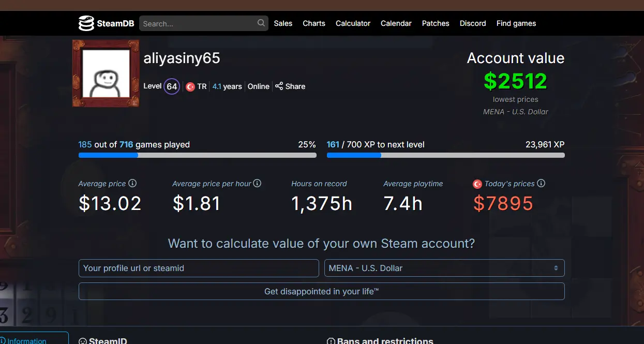Click the SteamID section icon
Image resolution: width=644 pixels, height=344 pixels.
[83, 341]
